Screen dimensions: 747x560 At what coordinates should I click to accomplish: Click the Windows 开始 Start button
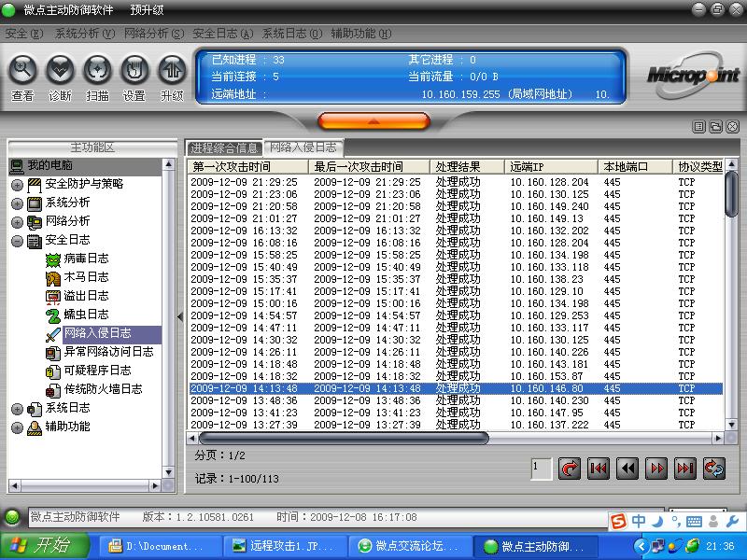tap(45, 546)
